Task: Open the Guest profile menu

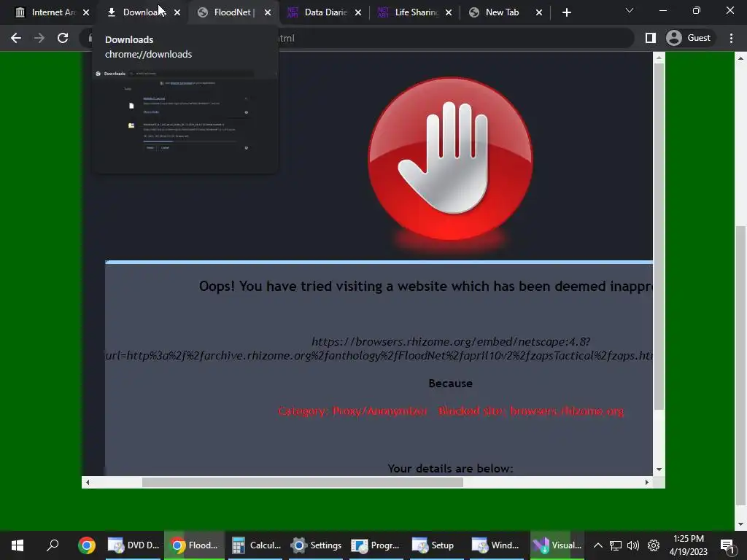Action: pos(689,38)
